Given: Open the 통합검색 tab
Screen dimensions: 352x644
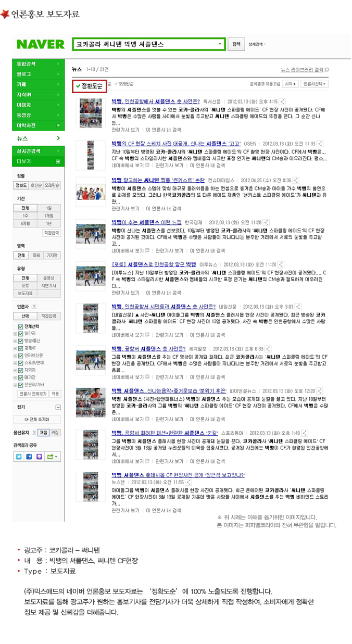Looking at the screenshot, I should (x=37, y=64).
